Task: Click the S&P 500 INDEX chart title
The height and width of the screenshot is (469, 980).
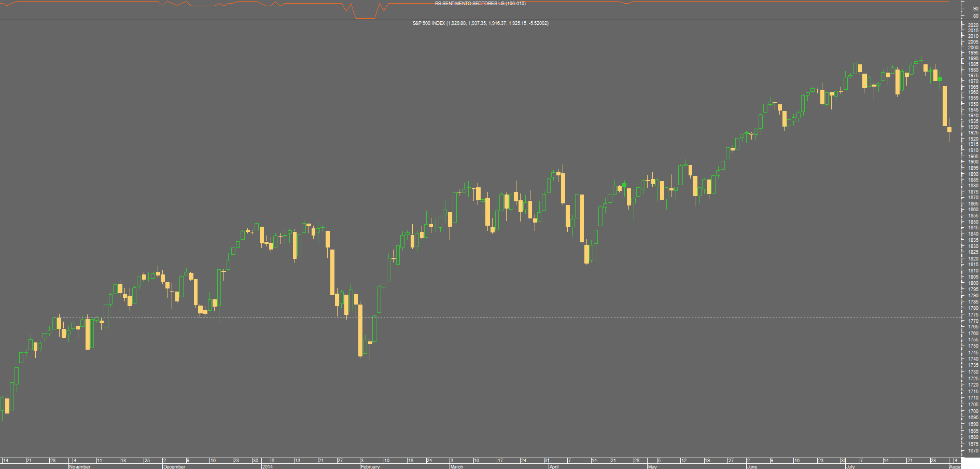Action: 480,23
